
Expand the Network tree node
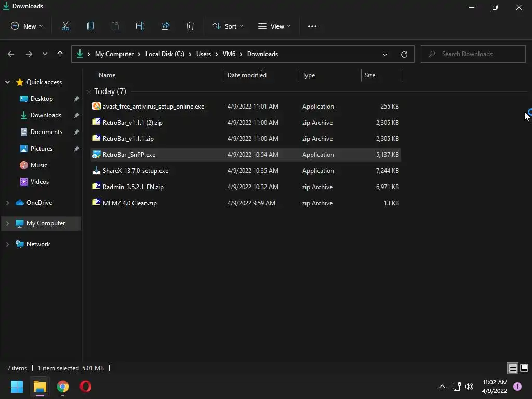7,244
